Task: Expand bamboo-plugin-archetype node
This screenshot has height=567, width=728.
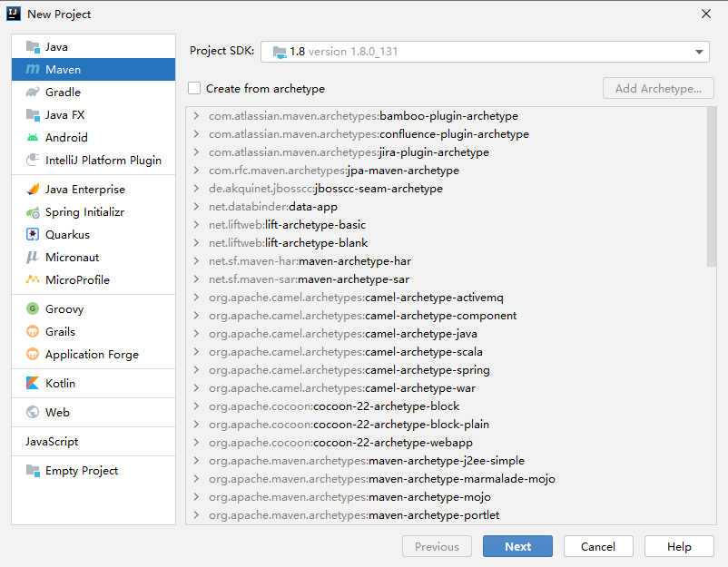Action: pyautogui.click(x=196, y=115)
